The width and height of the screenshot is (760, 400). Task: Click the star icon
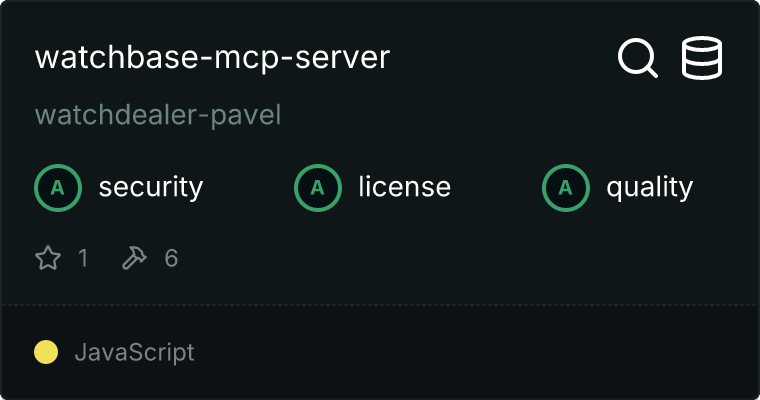[48, 257]
